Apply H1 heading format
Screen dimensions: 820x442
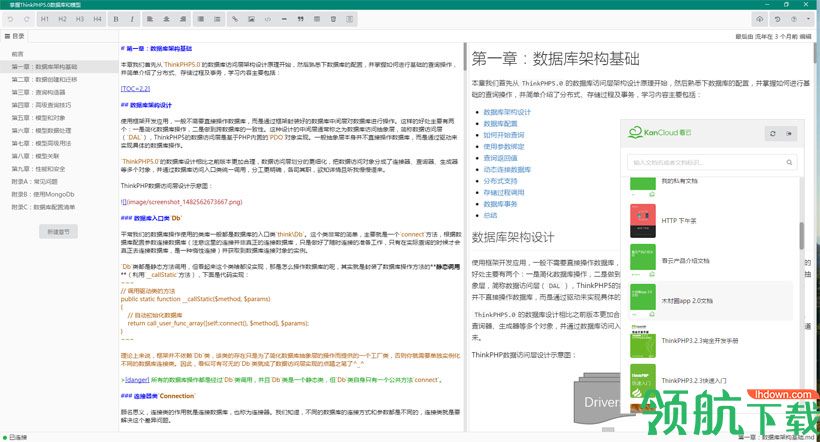click(44, 19)
